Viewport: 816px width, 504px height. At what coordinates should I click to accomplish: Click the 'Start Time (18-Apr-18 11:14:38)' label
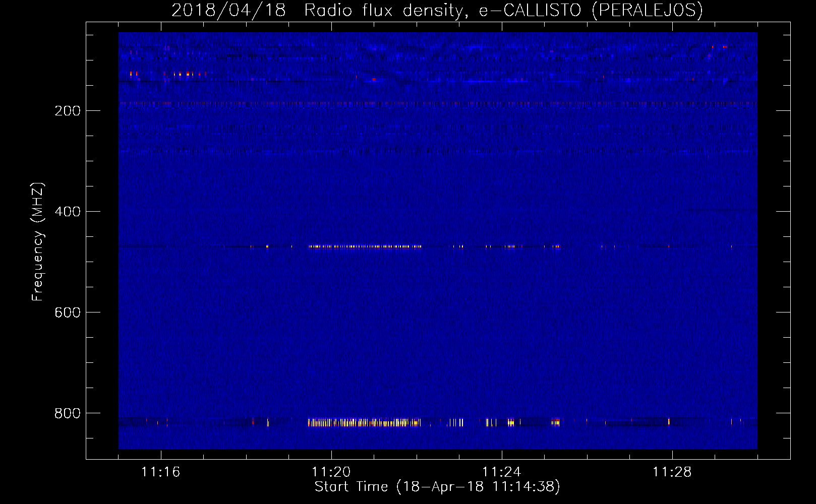[437, 486]
